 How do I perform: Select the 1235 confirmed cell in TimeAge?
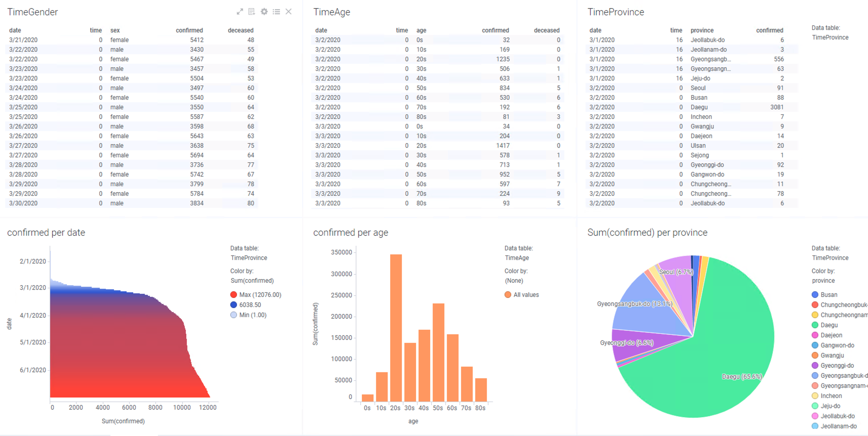503,59
